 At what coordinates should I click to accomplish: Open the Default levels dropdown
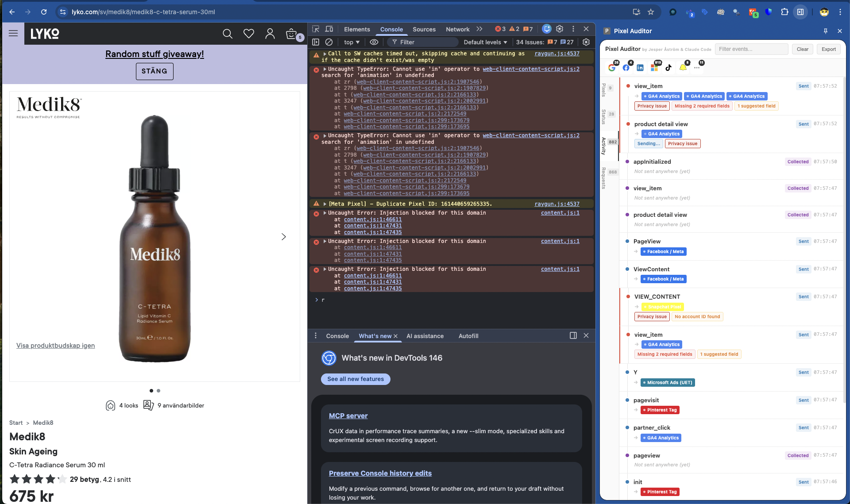click(485, 42)
